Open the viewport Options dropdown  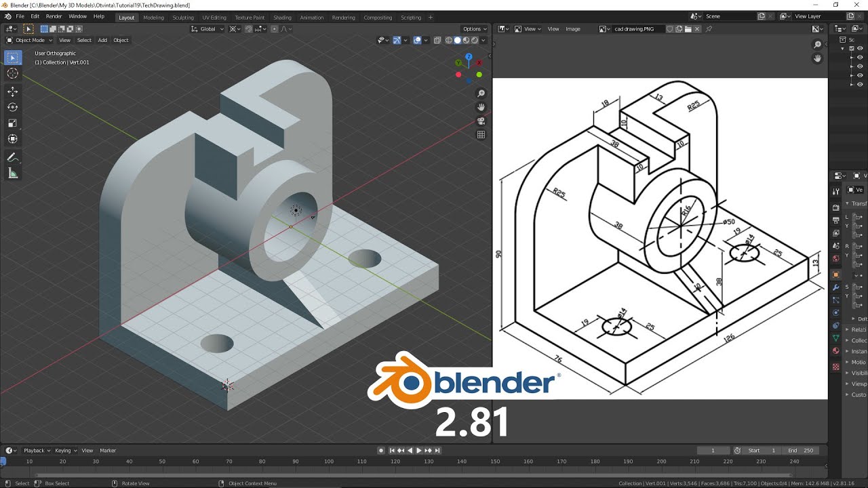(x=474, y=29)
